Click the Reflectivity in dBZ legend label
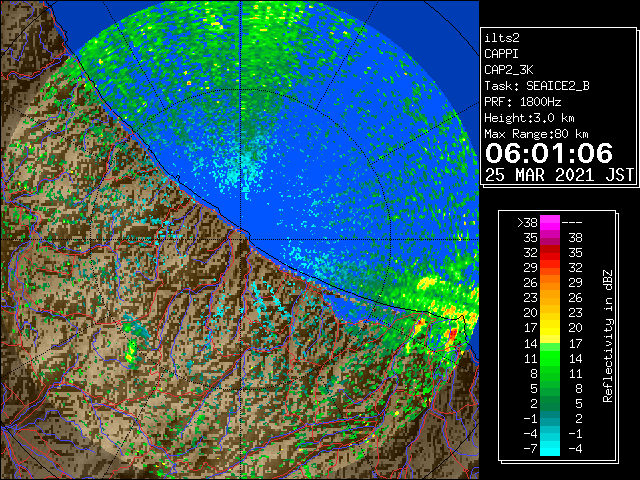 [x=608, y=336]
